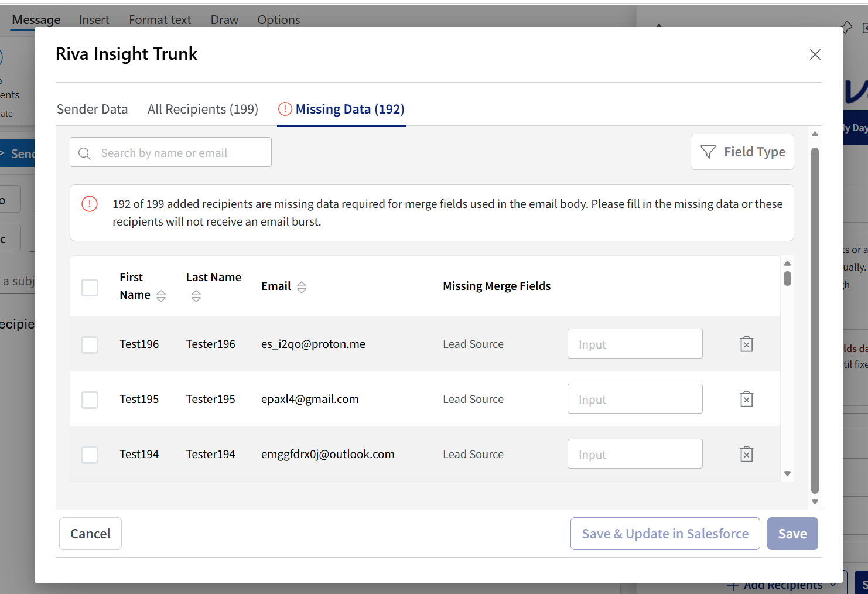
Task: Switch to All Recipients (199) tab
Action: (203, 109)
